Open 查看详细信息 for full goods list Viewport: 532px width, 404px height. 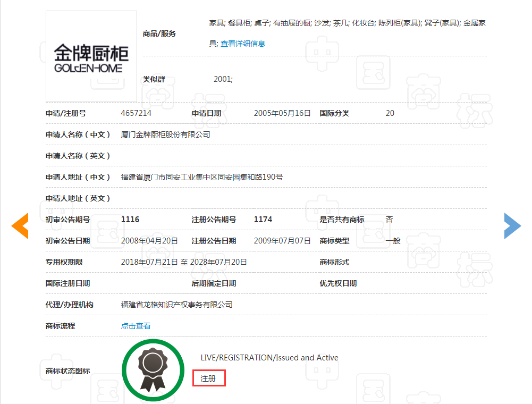tap(242, 44)
